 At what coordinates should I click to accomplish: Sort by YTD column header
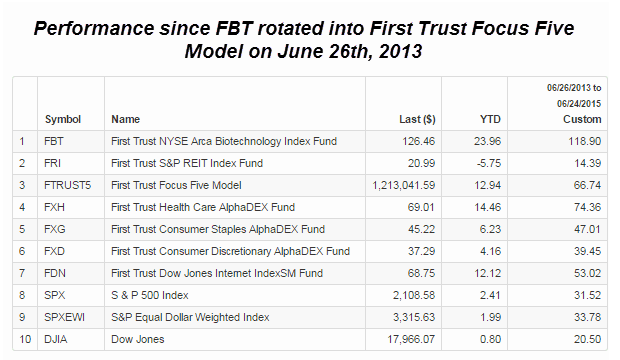point(490,119)
